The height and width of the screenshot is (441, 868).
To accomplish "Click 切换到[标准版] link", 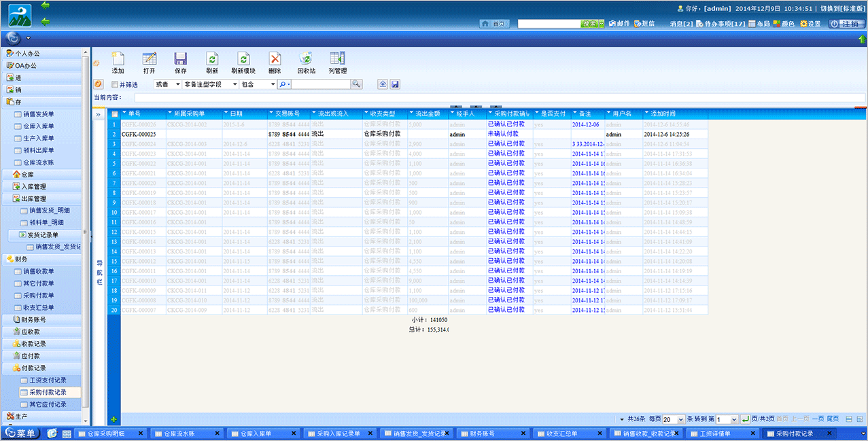I will [x=843, y=8].
